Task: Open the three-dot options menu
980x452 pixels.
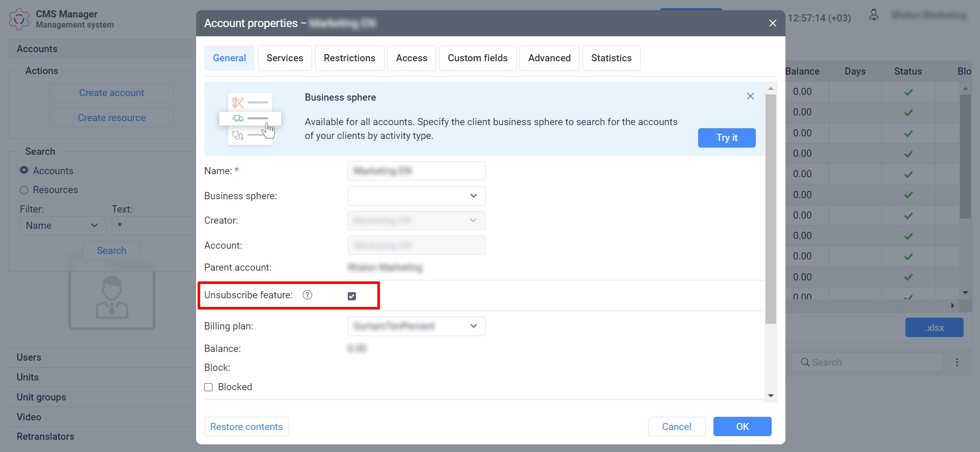Action: pos(957,362)
